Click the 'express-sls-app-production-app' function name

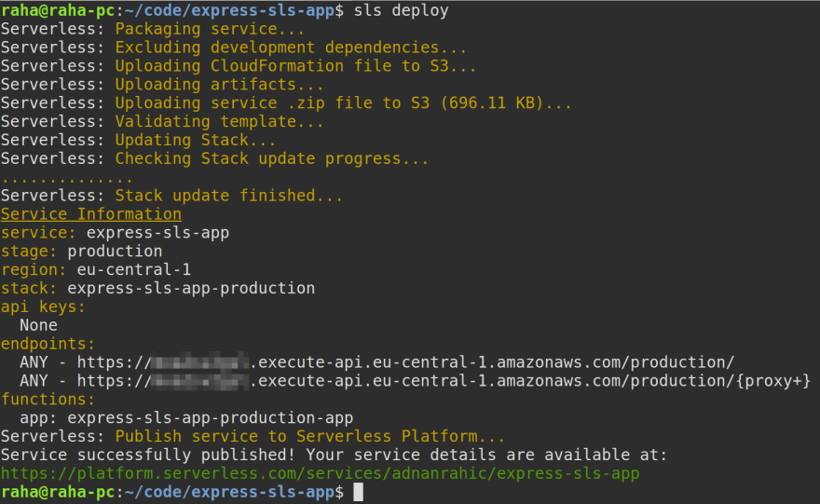point(210,417)
